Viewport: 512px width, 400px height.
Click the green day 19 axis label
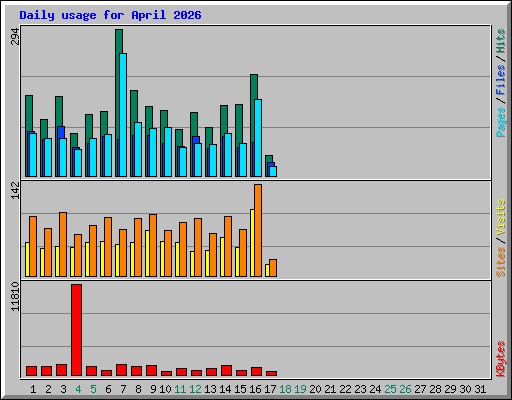click(300, 389)
